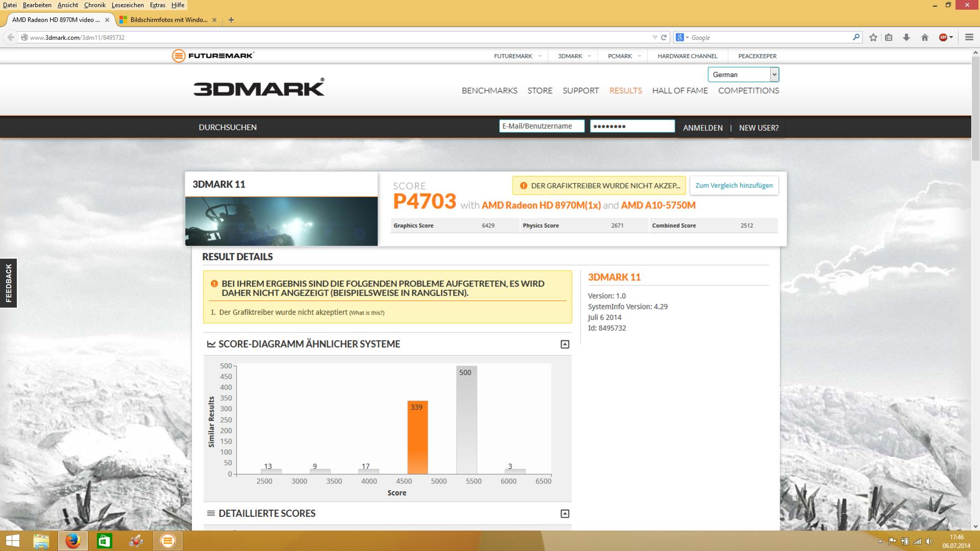
Task: Open COMPETITIONS page
Action: point(748,90)
